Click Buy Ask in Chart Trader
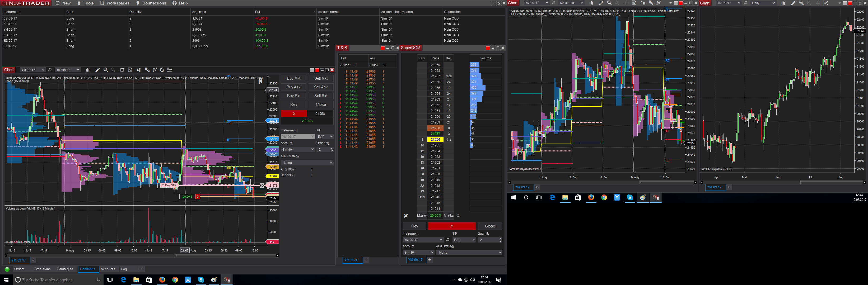Screen dimensions: 868x285 pyautogui.click(x=293, y=87)
